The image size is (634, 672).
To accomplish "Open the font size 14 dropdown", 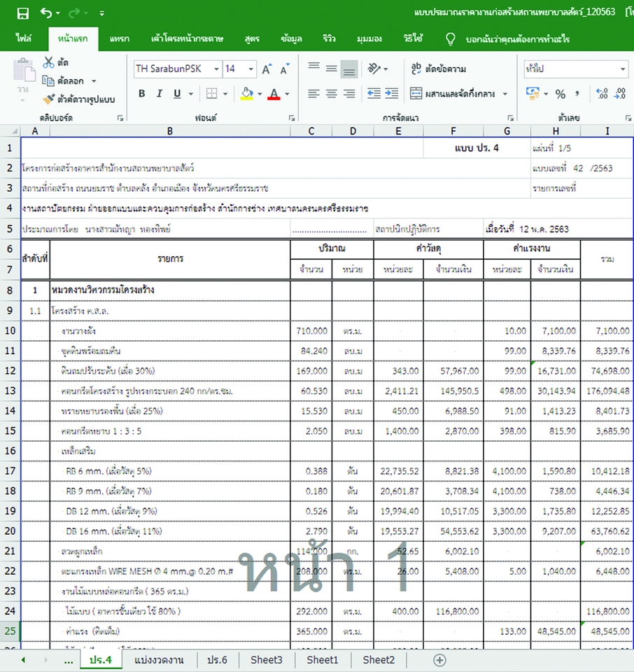I will (x=251, y=69).
